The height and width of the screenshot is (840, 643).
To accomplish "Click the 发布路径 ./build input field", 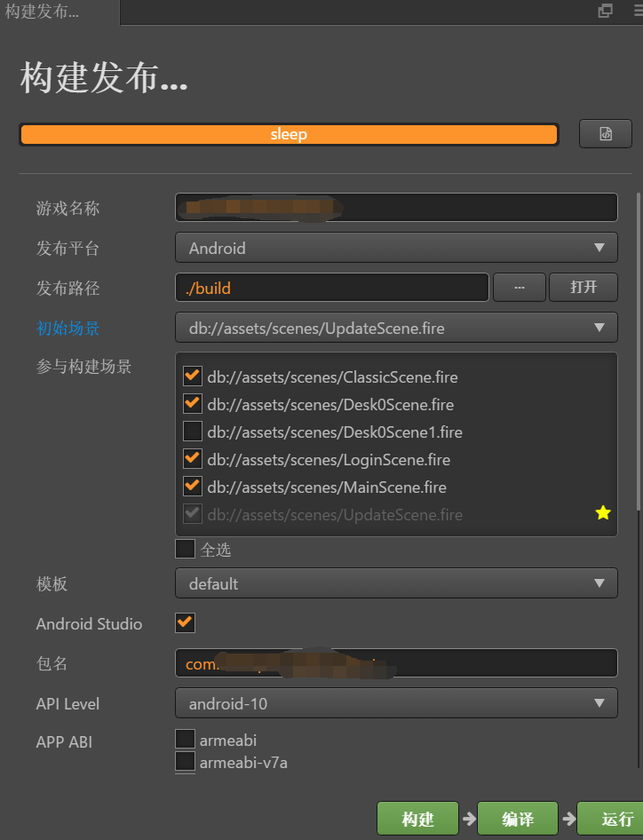I will [332, 288].
